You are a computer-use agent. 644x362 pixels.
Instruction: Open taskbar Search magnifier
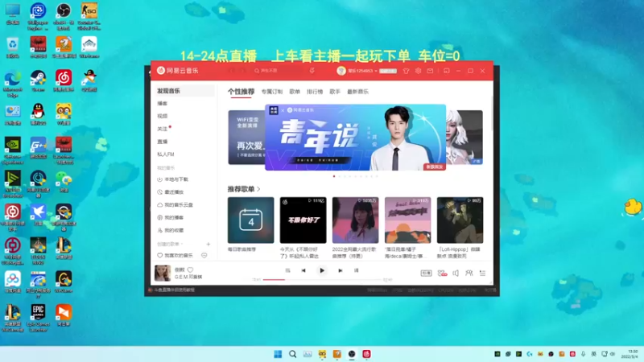point(292,354)
